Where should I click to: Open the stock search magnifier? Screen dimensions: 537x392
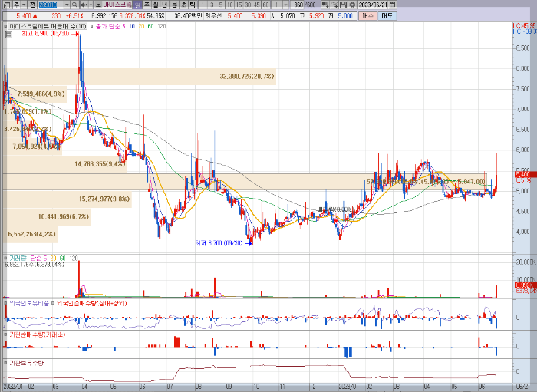click(74, 5)
